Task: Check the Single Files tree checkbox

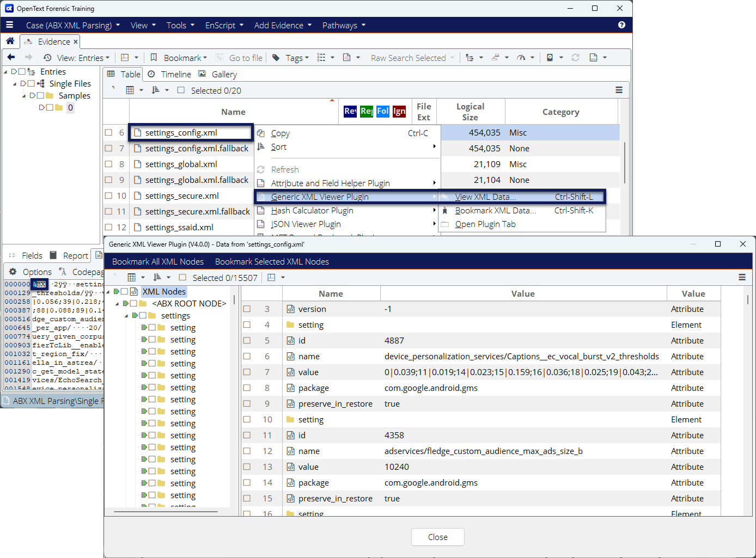Action: 31,83
